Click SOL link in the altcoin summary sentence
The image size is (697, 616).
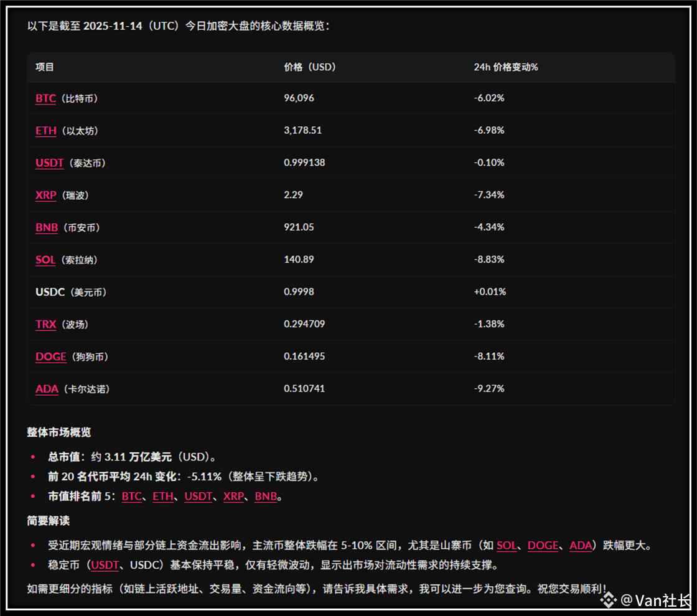(x=507, y=545)
